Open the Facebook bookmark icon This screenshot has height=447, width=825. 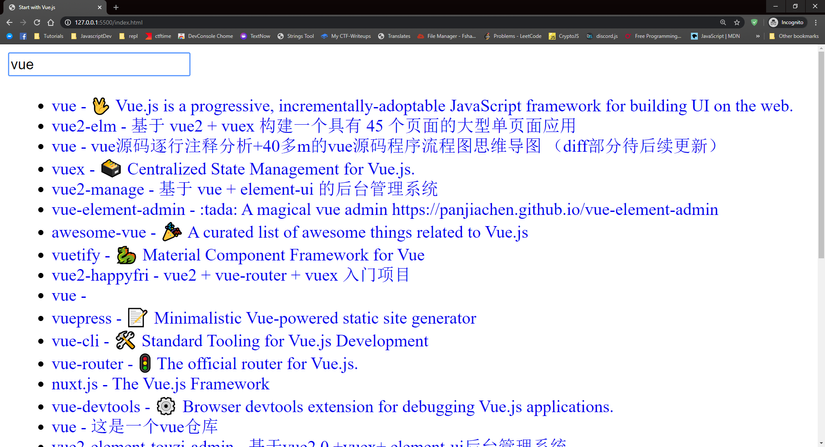[x=23, y=36]
